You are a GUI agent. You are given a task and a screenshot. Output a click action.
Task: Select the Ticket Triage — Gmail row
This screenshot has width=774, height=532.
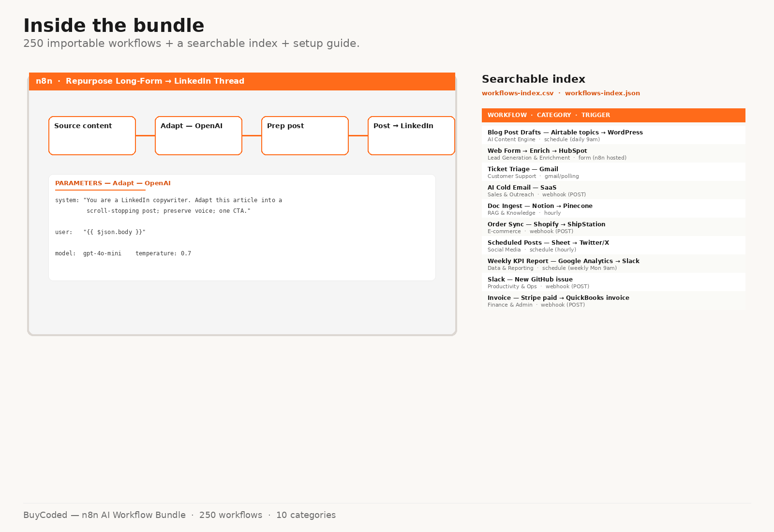point(613,172)
